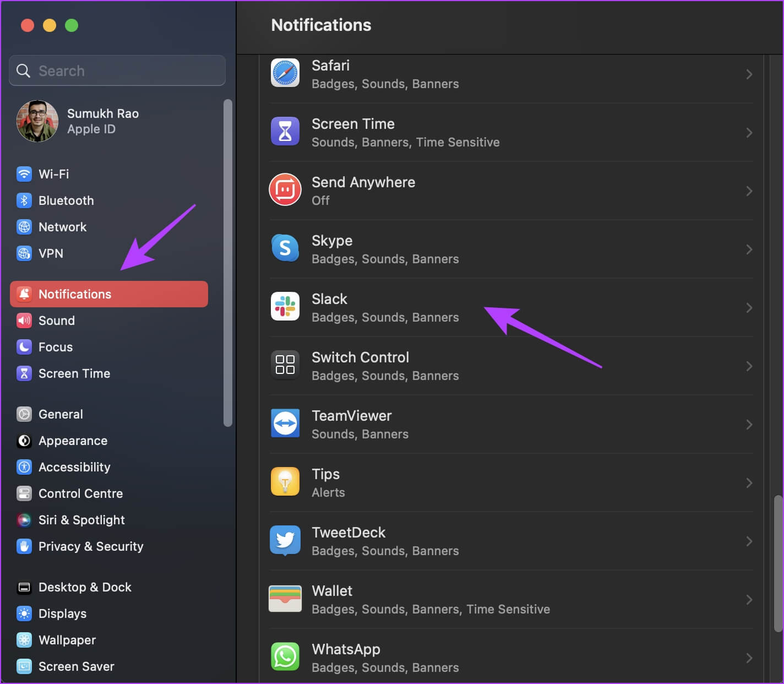This screenshot has height=684, width=784.
Task: Click the sidebar scrollbar thumb
Action: click(228, 263)
